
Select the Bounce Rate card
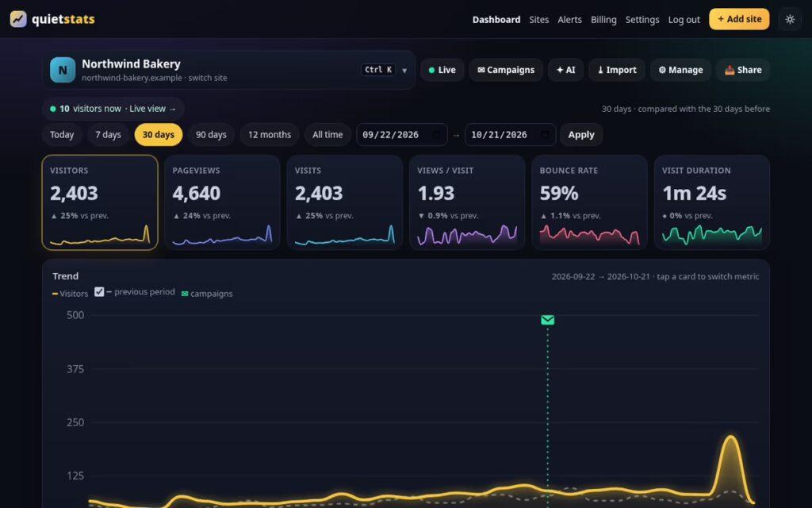click(x=589, y=202)
